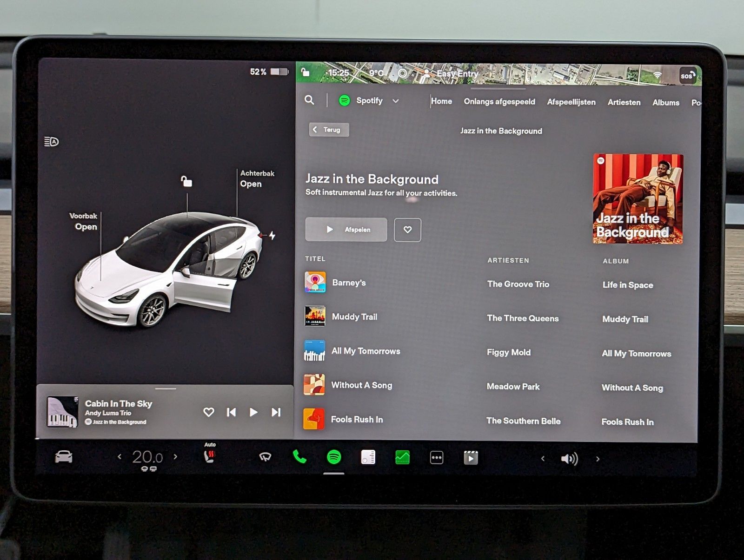
Task: Tap the SOS emergency button
Action: click(688, 76)
